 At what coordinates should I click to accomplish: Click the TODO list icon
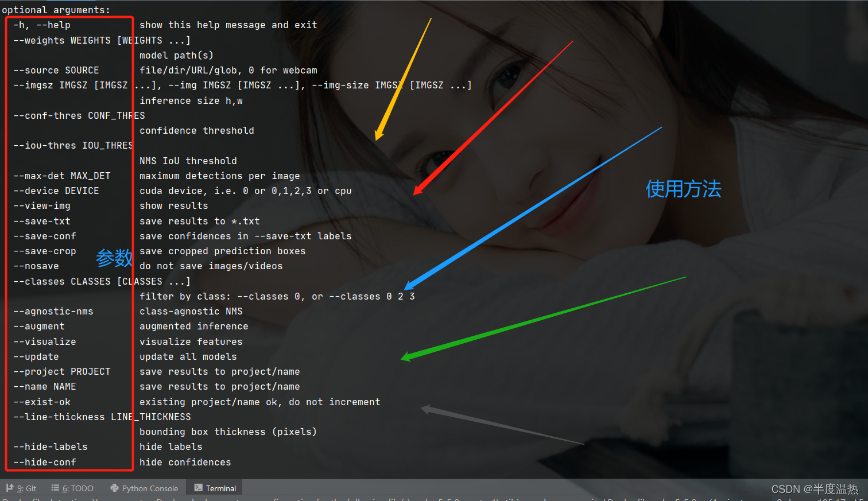coord(55,488)
